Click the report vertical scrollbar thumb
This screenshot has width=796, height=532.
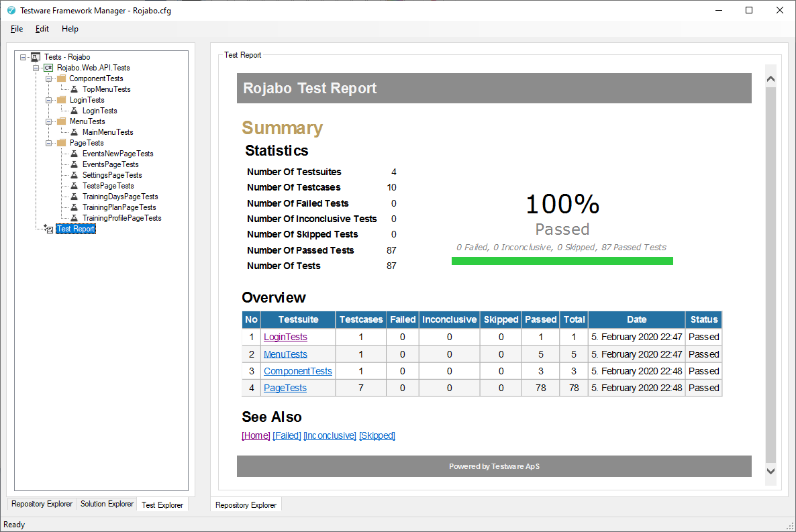[x=770, y=275]
